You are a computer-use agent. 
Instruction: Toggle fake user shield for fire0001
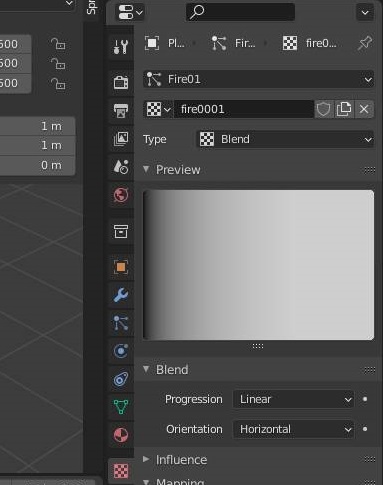323,109
